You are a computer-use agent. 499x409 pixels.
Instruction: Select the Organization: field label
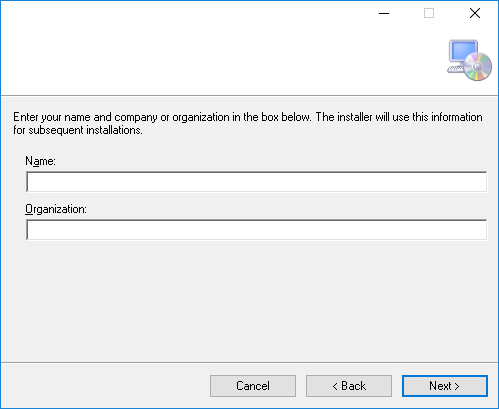coord(56,209)
